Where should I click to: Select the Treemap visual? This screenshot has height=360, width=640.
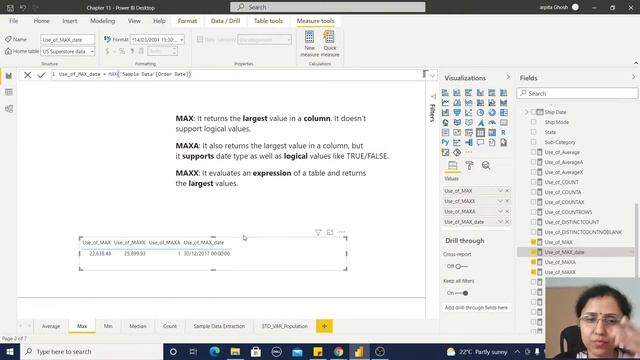click(x=504, y=113)
